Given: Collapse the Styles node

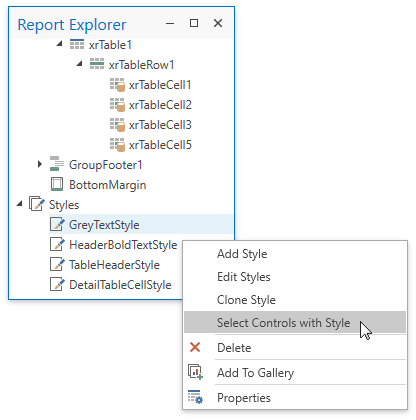Looking at the screenshot, I should 19,203.
